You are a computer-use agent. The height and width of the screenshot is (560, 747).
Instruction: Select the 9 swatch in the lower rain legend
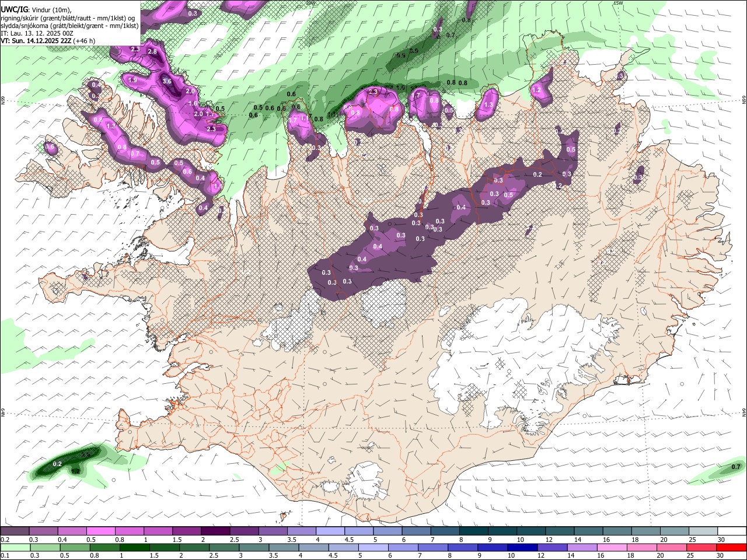pyautogui.click(x=492, y=547)
